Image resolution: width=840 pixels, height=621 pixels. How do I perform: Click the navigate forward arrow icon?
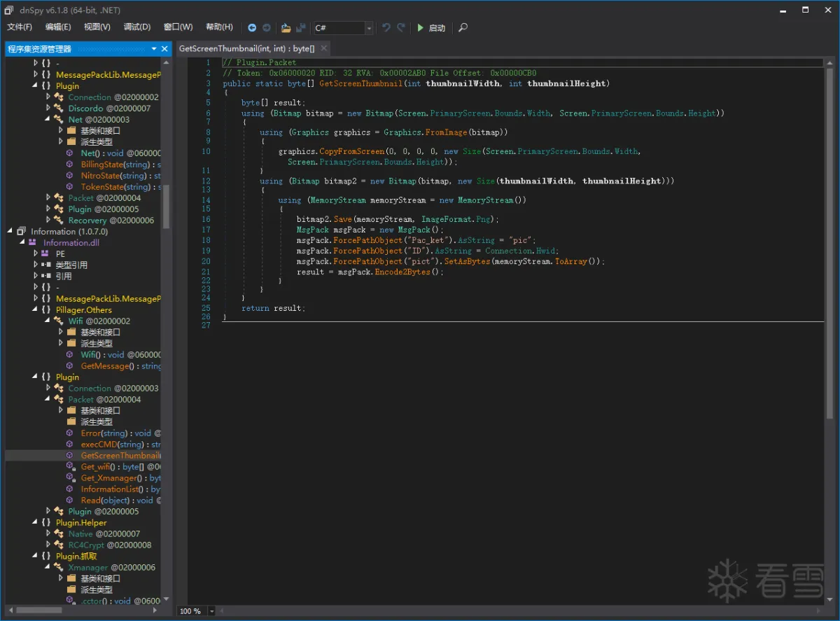pos(267,28)
